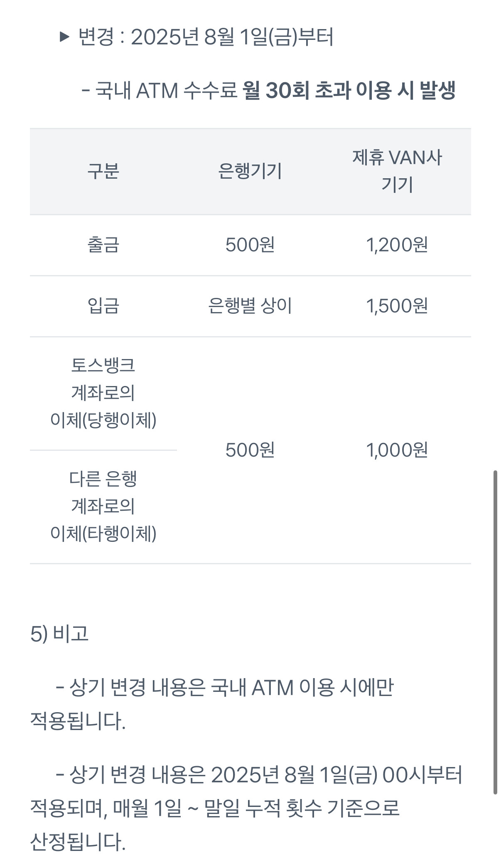501x868 pixels.
Task: Click the bold 월 30회 초과 이용 시 발생 text
Action: coord(349,90)
